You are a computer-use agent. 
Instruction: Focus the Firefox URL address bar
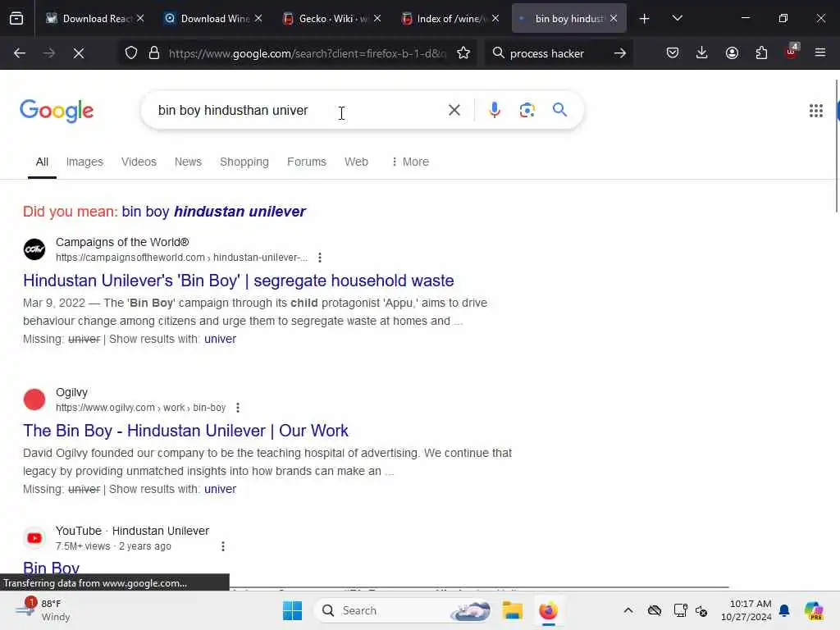[307, 53]
